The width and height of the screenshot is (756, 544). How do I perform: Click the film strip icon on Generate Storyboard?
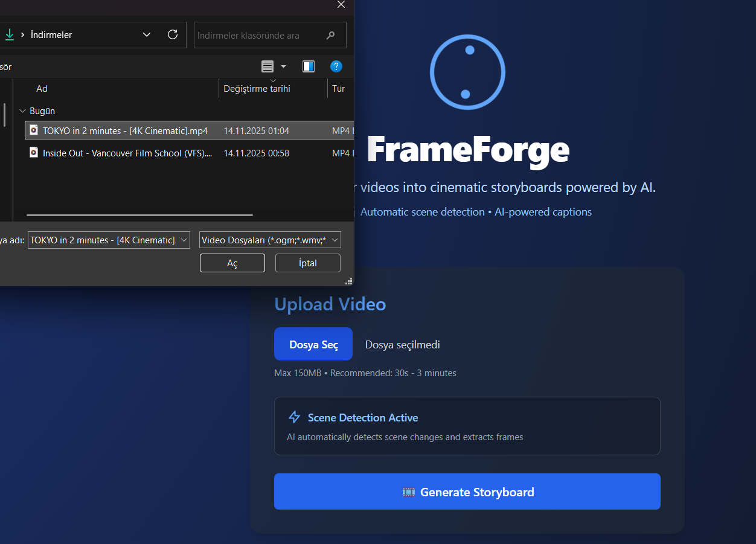click(409, 492)
